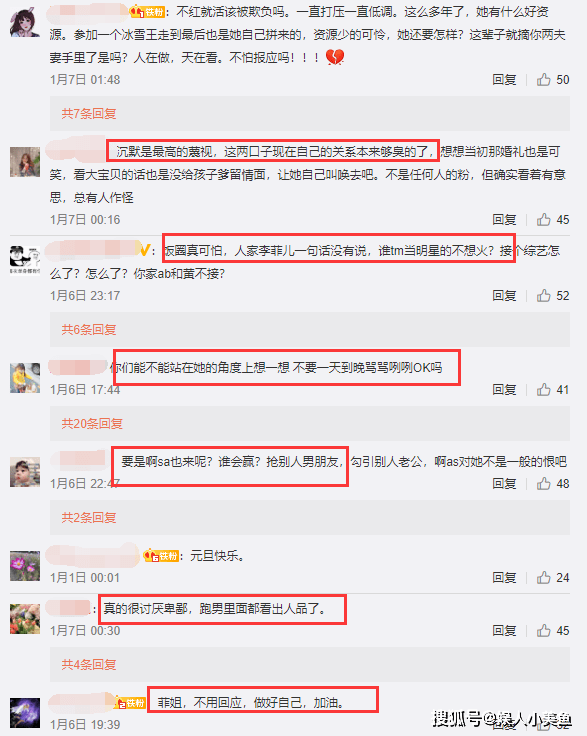This screenshot has height=736, width=587.
Task: Expand 共4条回复 replies
Action: click(x=89, y=665)
